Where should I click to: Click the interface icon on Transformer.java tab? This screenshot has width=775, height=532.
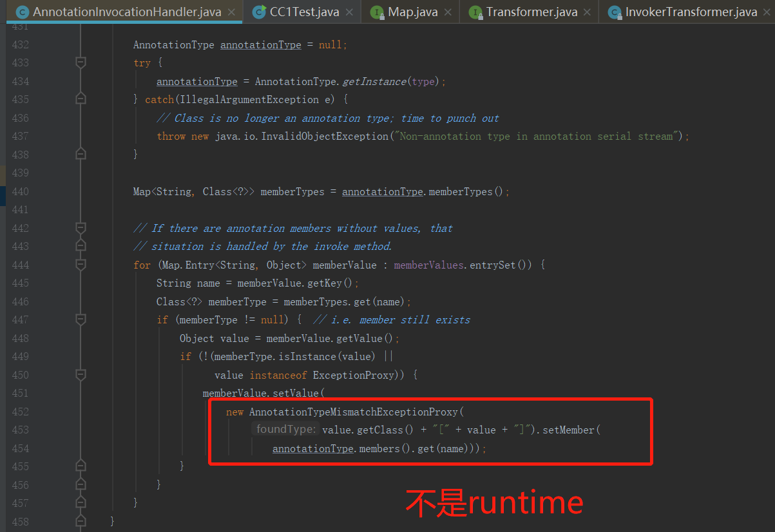[475, 12]
